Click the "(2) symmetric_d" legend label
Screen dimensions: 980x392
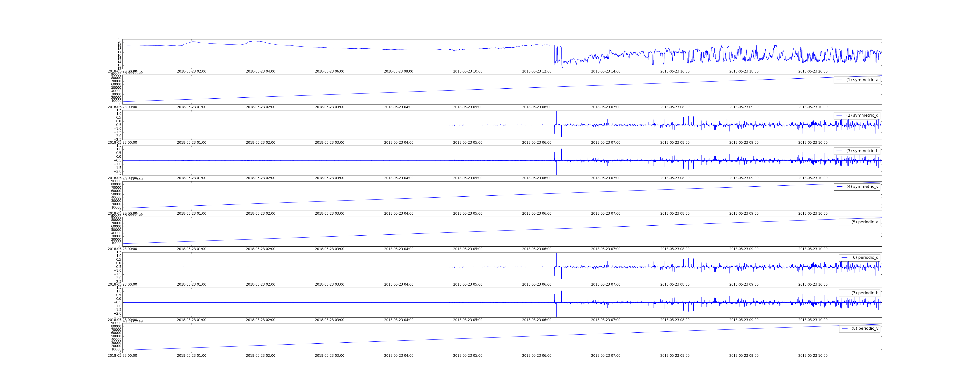(862, 115)
